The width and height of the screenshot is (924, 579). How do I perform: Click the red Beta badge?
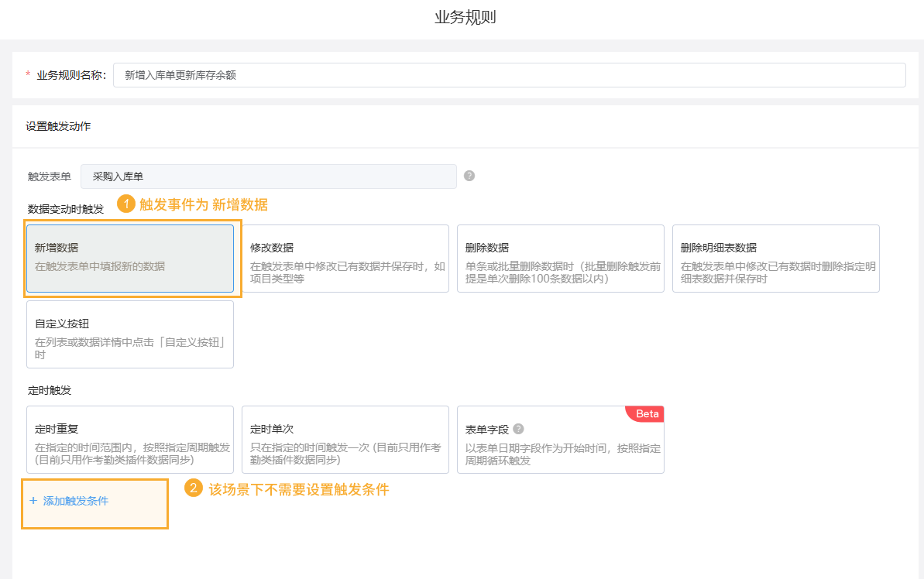tap(647, 414)
